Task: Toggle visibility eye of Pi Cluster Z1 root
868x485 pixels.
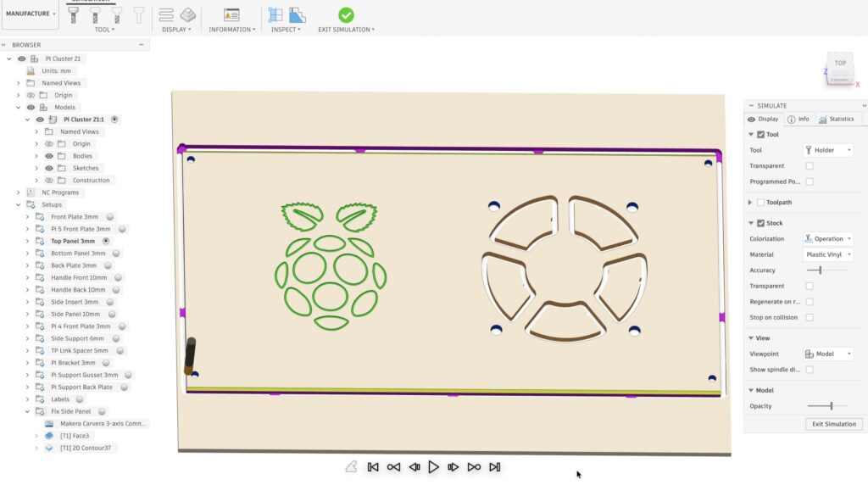Action: [21, 59]
